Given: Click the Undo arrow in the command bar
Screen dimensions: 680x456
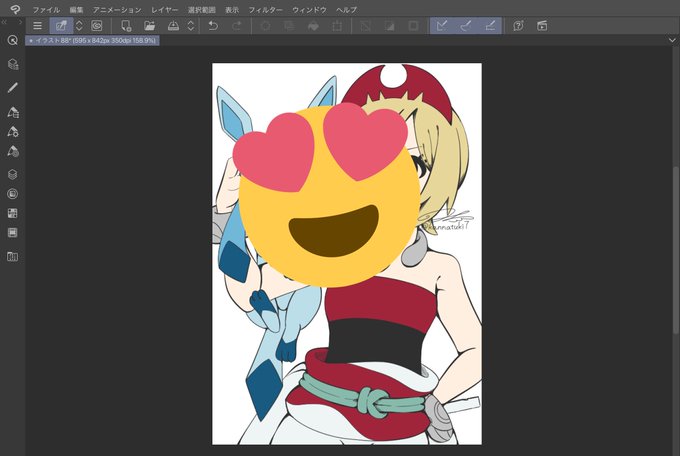Looking at the screenshot, I should click(213, 26).
